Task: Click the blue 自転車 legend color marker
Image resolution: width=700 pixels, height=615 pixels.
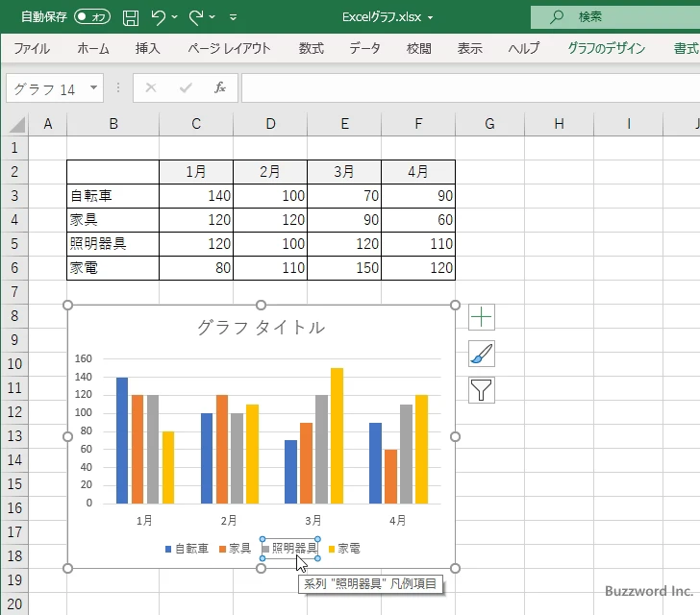Action: 168,549
